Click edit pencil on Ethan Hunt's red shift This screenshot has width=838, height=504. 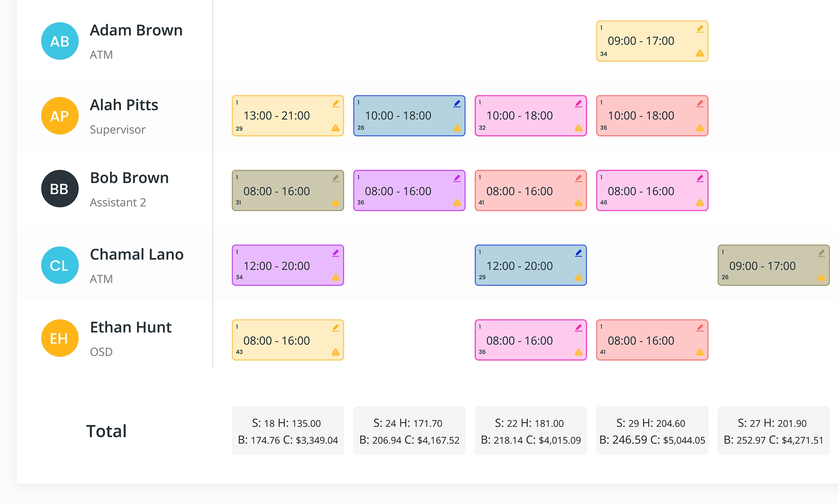700,328
